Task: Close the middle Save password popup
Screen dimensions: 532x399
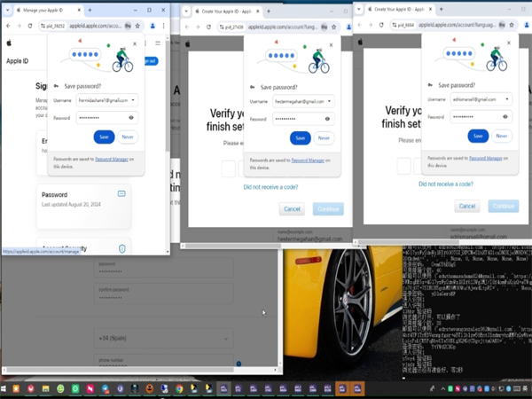Action: [331, 44]
